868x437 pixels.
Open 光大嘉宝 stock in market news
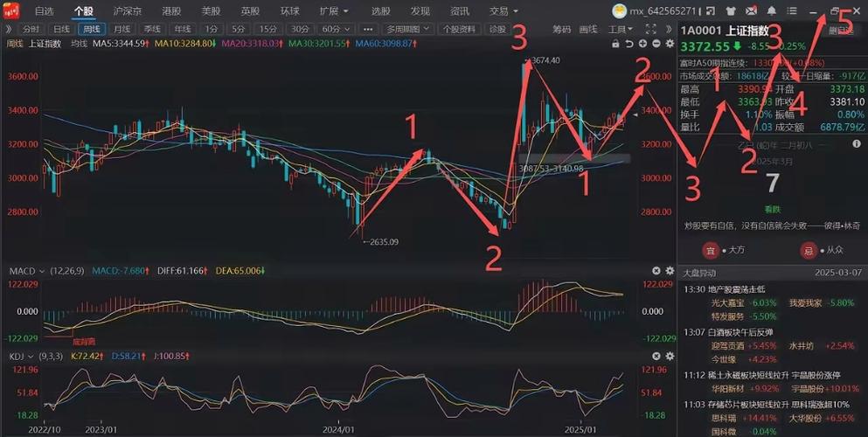pyautogui.click(x=706, y=302)
